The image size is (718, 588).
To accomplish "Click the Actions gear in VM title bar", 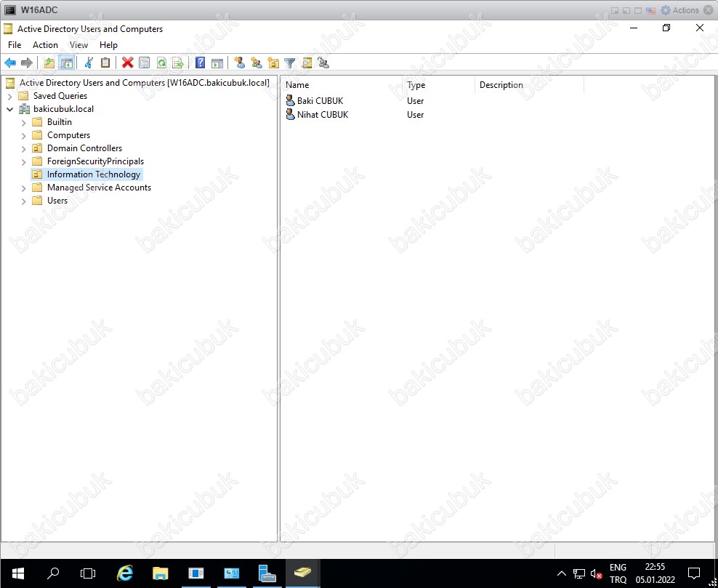I will point(666,10).
